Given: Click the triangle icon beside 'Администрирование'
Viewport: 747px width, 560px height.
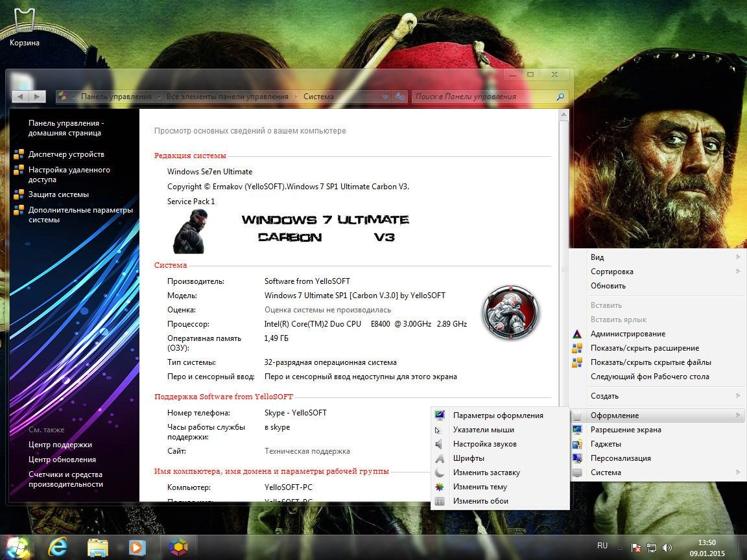Looking at the screenshot, I should (x=577, y=334).
